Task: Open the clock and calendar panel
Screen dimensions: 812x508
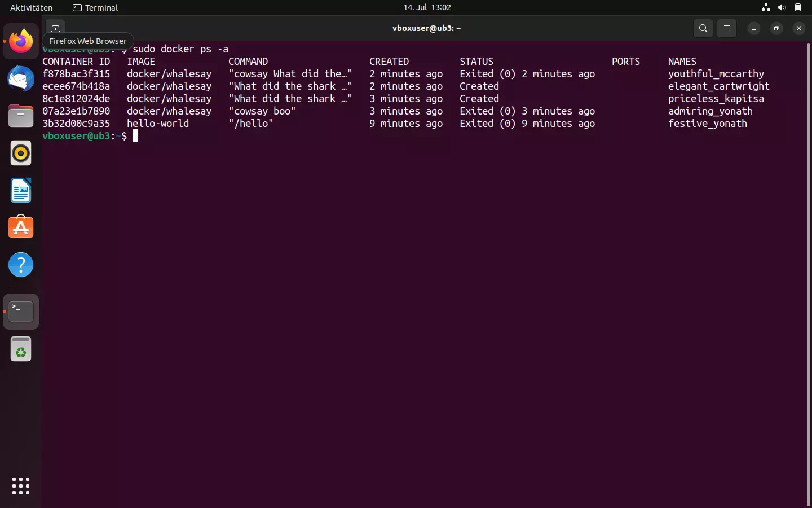Action: tap(427, 7)
